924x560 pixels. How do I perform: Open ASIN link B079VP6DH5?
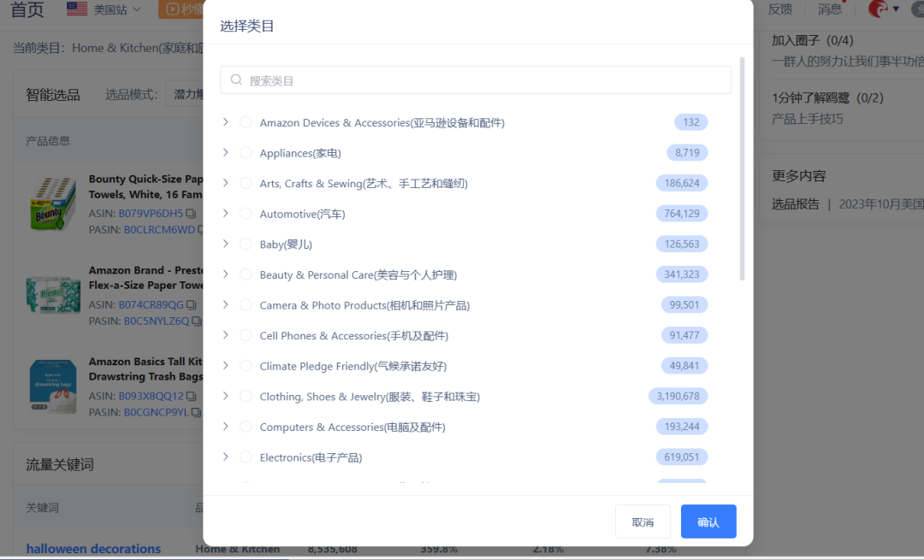coord(151,213)
